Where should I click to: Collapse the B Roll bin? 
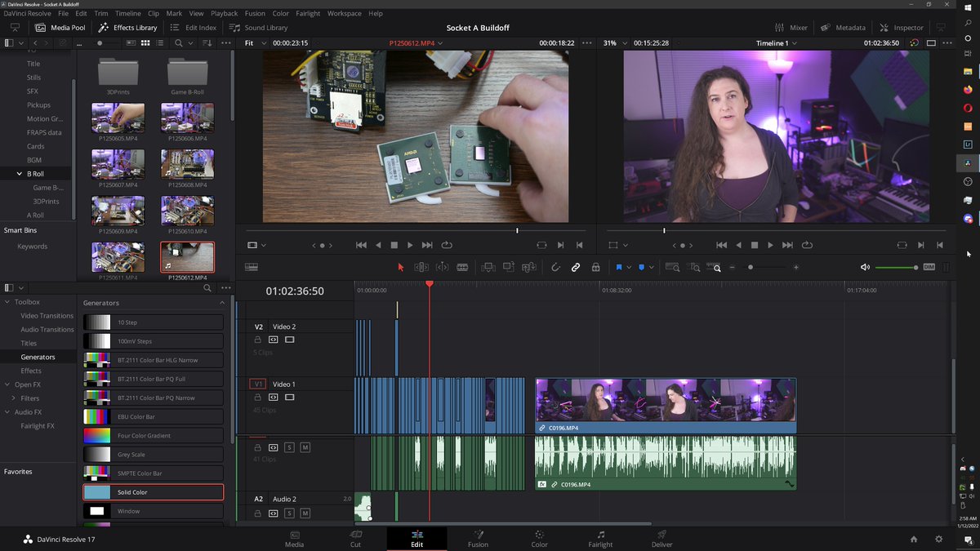(x=20, y=174)
